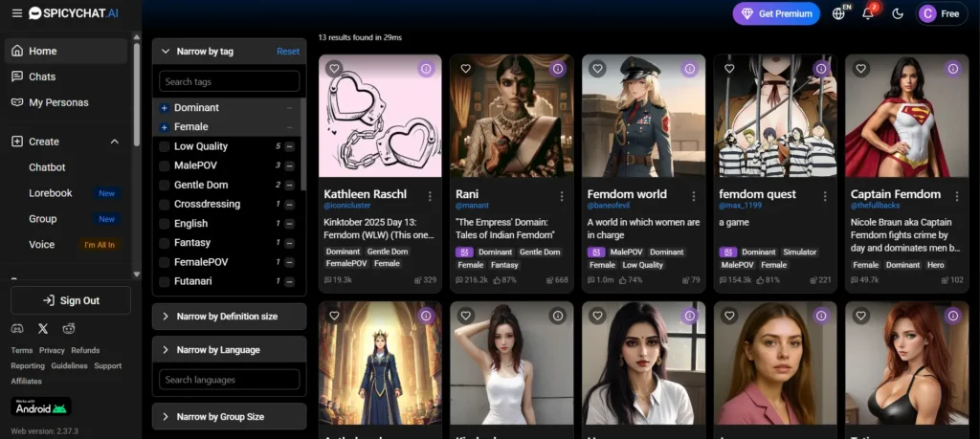Select Lorebook under Create
This screenshot has width=980, height=439.
click(x=51, y=193)
